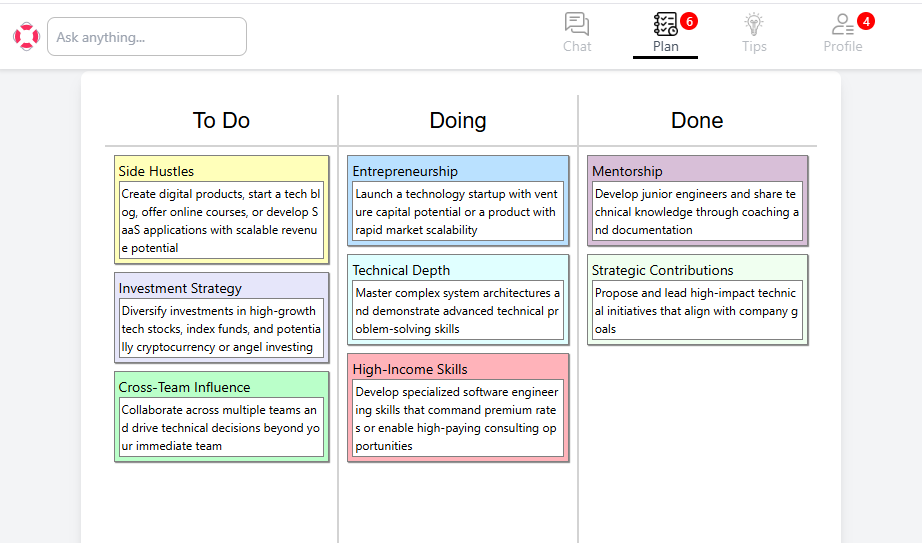Click the Technical Depth description text box
This screenshot has width=922, height=543.
[458, 311]
